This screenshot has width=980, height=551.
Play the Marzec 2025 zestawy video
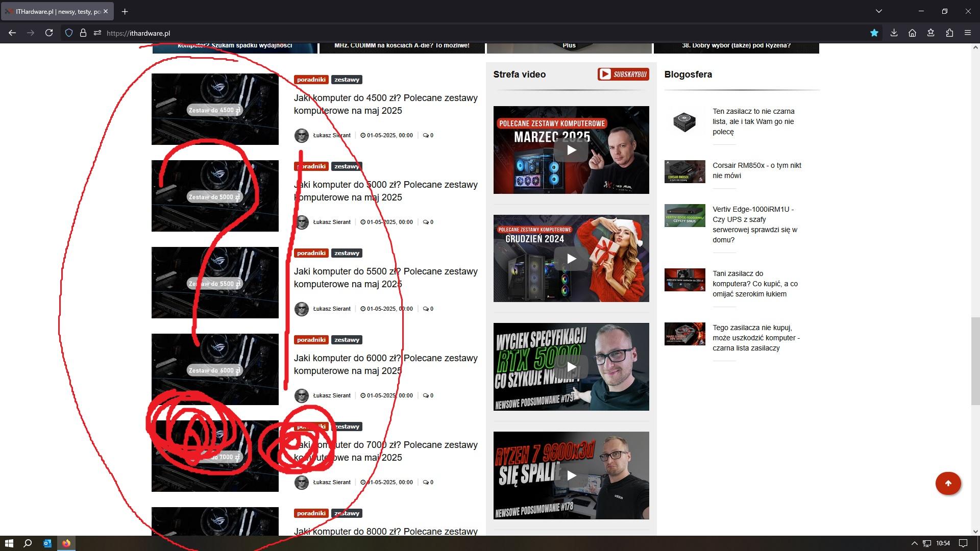571,150
